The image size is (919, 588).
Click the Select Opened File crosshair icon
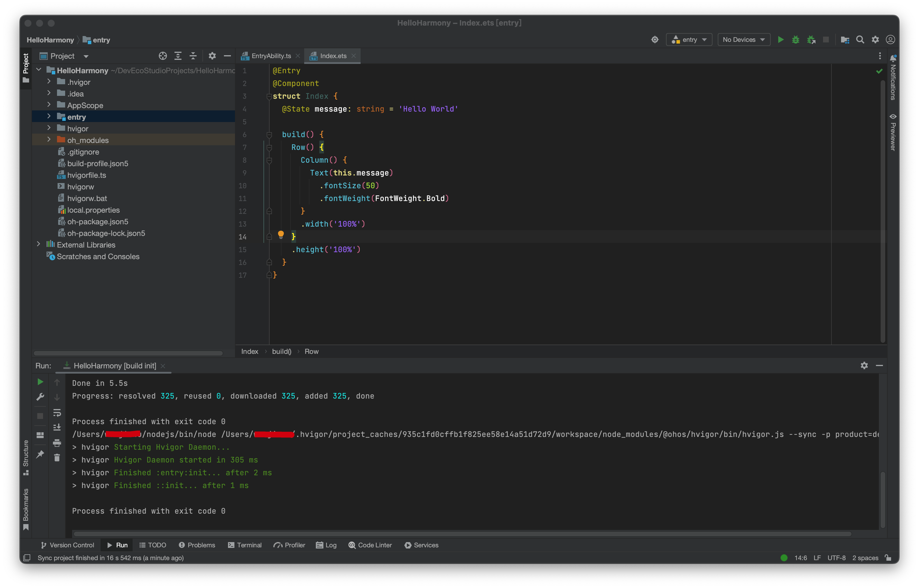click(163, 56)
